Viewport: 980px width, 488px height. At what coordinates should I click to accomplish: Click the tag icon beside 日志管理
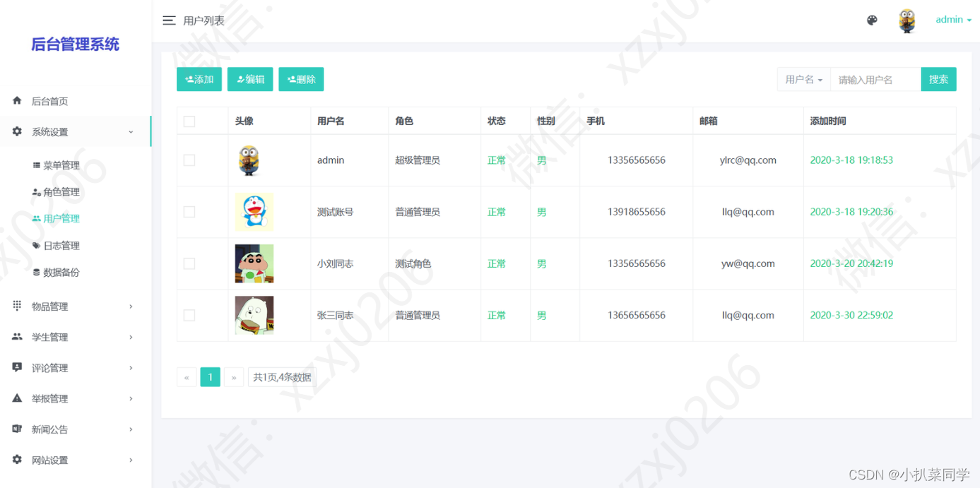(37, 246)
